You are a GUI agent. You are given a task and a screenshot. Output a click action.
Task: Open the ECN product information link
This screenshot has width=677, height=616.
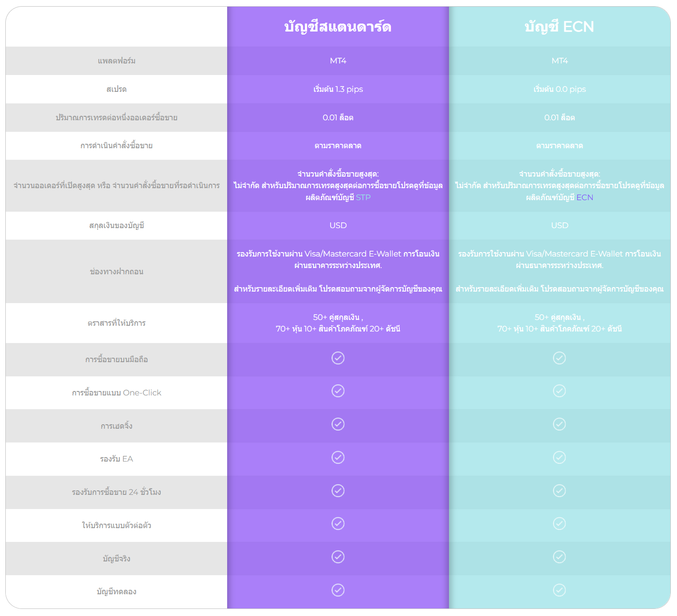[585, 197]
